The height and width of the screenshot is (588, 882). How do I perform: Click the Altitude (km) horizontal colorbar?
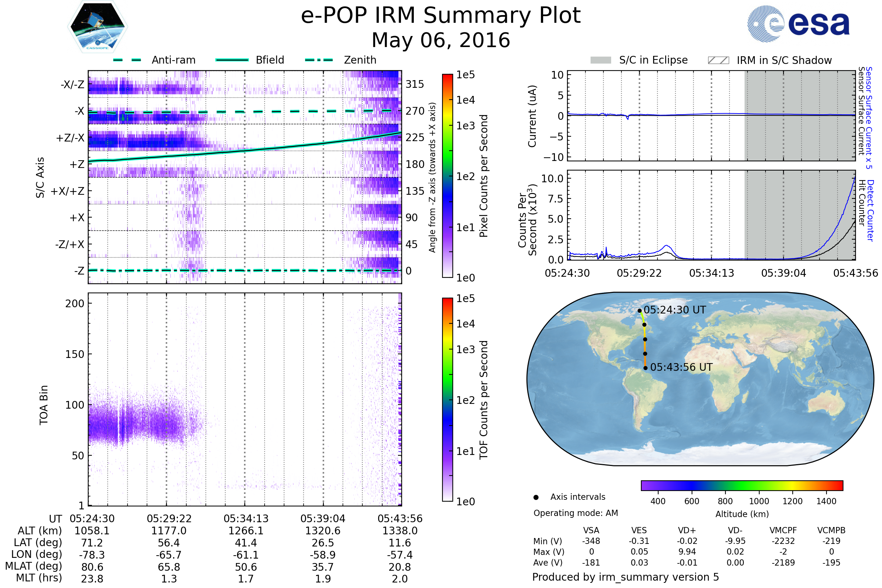click(x=742, y=485)
